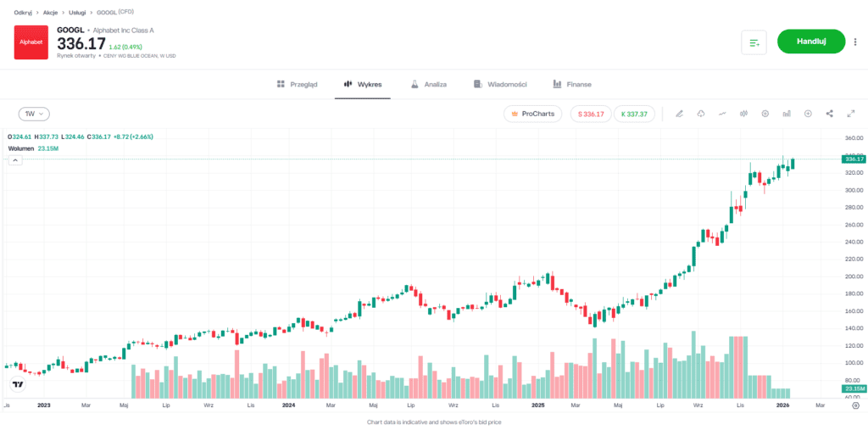
Task: Expand chart to fullscreen
Action: tap(850, 114)
